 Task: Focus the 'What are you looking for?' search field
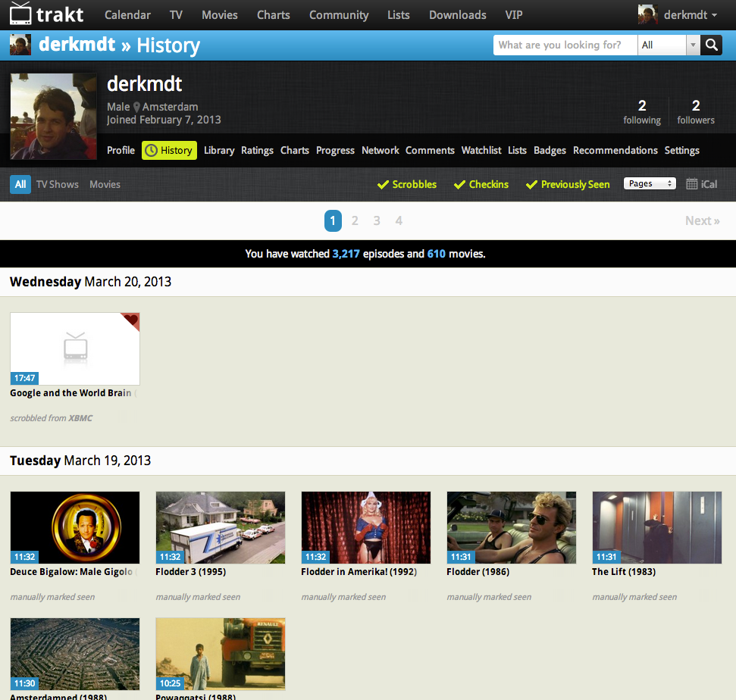tap(565, 45)
